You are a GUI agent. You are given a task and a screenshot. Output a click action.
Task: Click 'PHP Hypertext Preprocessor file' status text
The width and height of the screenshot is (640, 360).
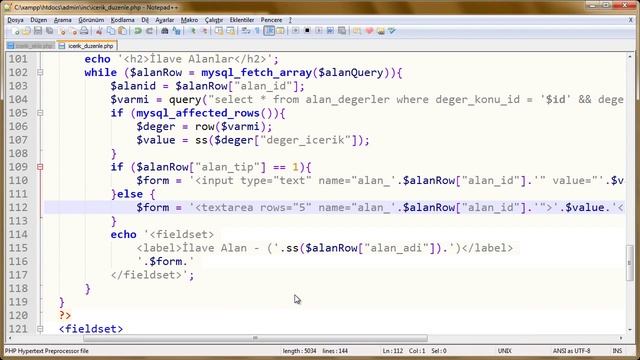click(x=47, y=351)
